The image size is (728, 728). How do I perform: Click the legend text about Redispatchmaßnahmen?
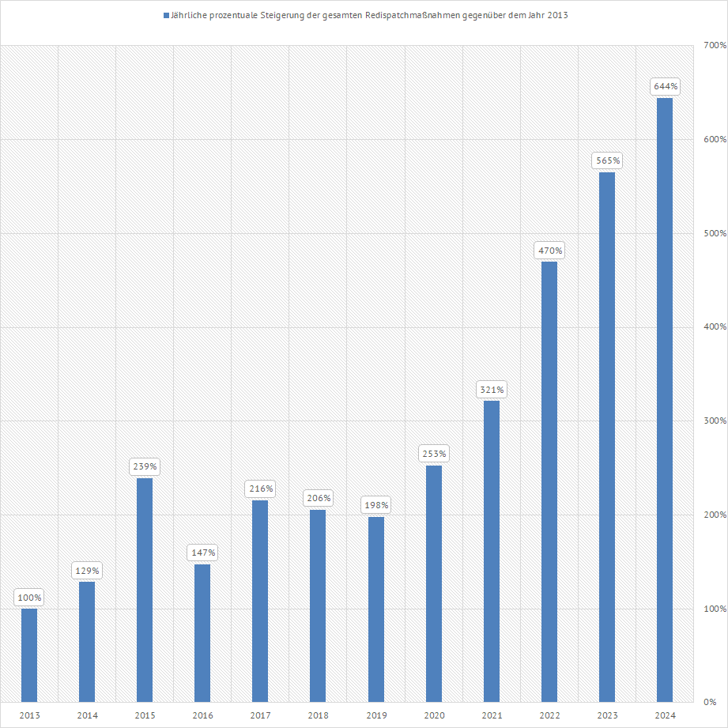369,16
